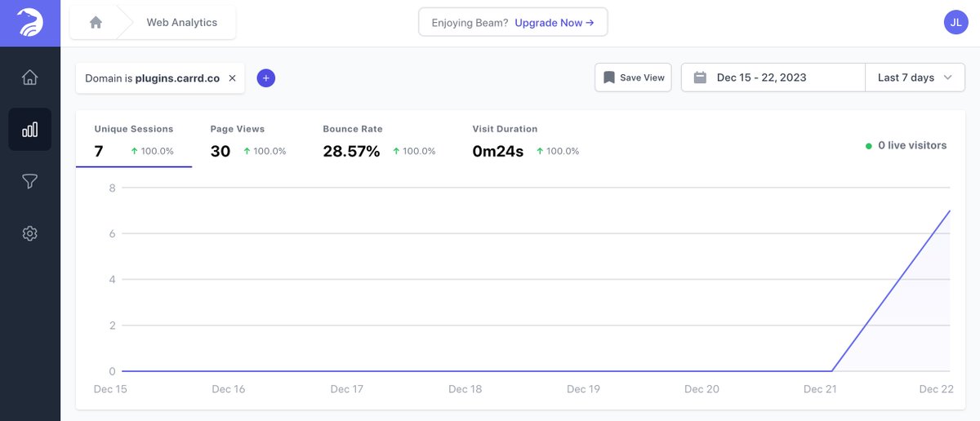Click the 28.57% bounce rate value
Screen dimensions: 980x421
coord(351,151)
